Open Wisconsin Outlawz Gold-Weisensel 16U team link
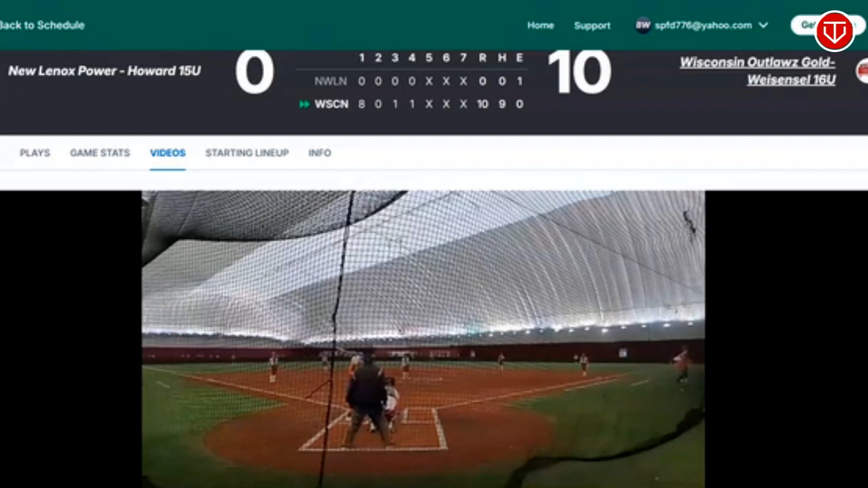The width and height of the screenshot is (868, 488). tap(758, 71)
